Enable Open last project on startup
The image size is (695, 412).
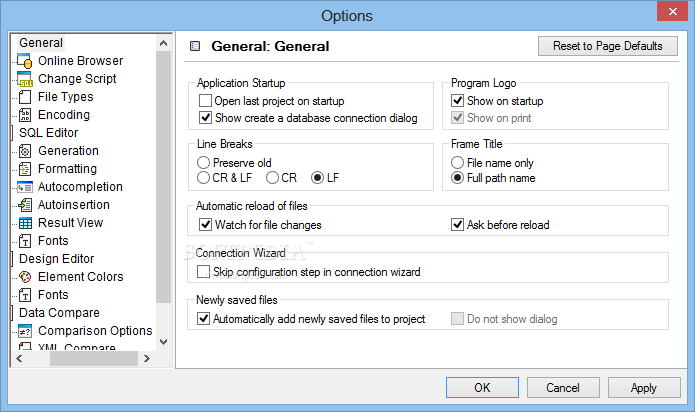tap(205, 101)
